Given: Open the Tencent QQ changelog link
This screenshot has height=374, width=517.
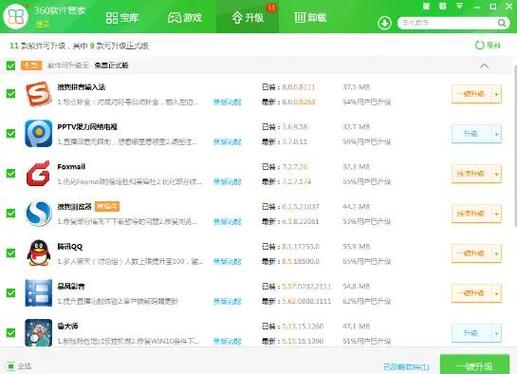Looking at the screenshot, I should (x=227, y=261).
